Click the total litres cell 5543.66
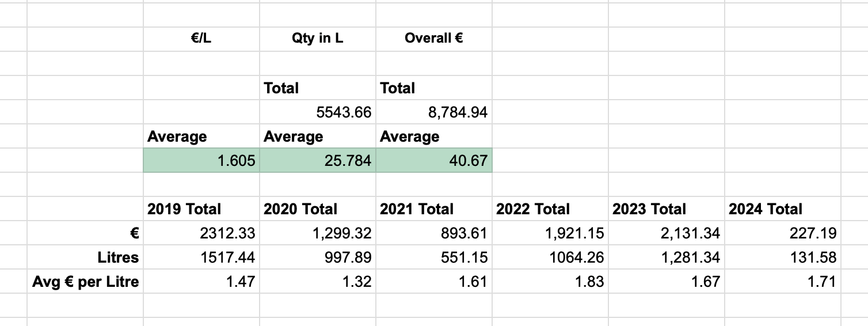Viewport: 868px width, 326px height. point(317,112)
